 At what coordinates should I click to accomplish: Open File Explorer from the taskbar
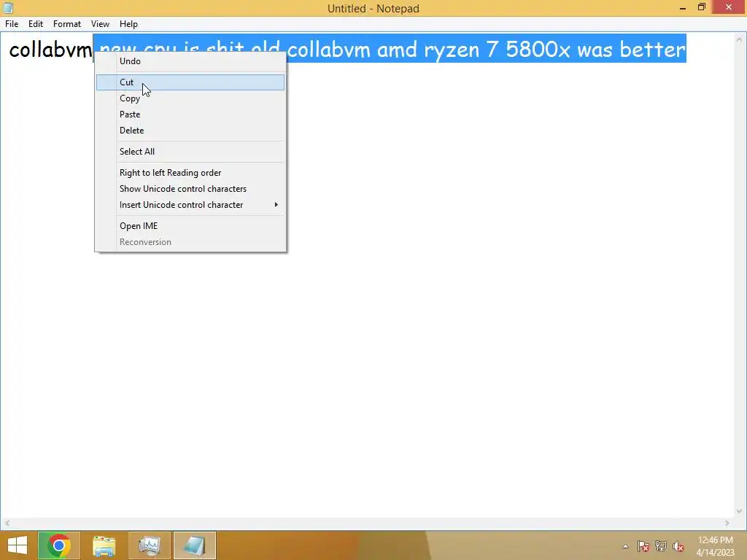[x=104, y=545]
